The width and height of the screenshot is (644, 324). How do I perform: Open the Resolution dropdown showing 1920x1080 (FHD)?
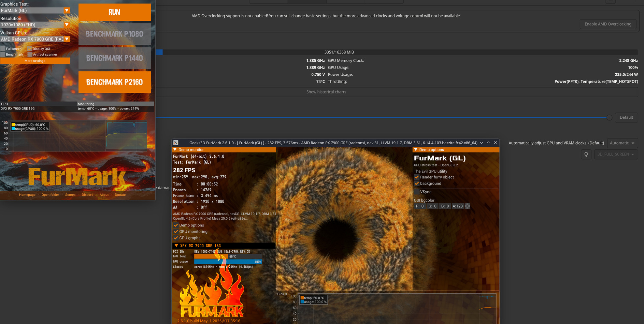(35, 25)
